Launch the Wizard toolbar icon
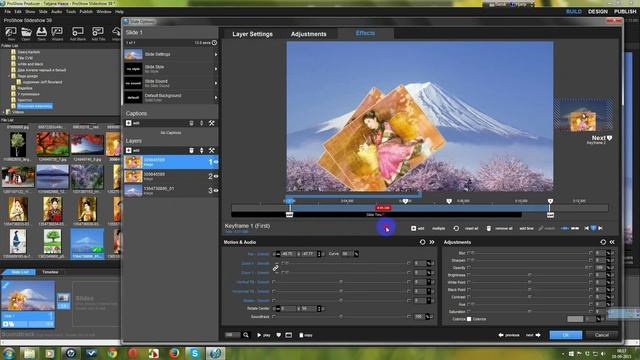Viewport: 640px width, 360px height. [57, 31]
